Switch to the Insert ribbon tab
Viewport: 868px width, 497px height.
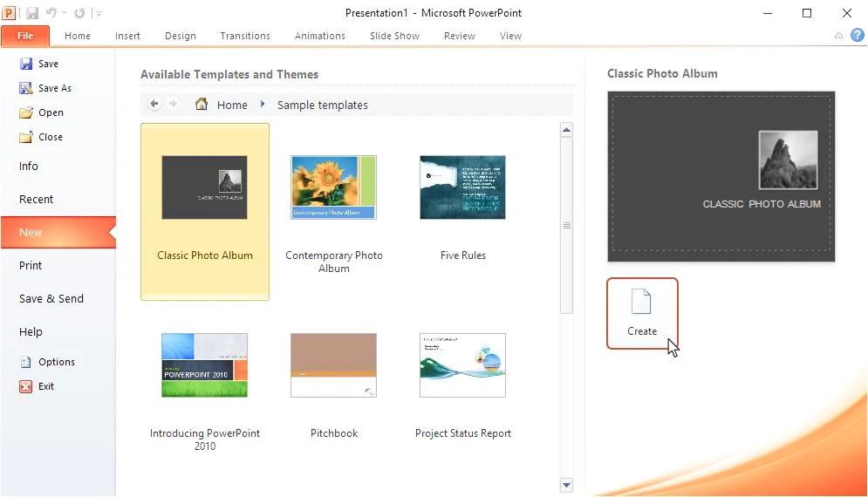(x=127, y=36)
